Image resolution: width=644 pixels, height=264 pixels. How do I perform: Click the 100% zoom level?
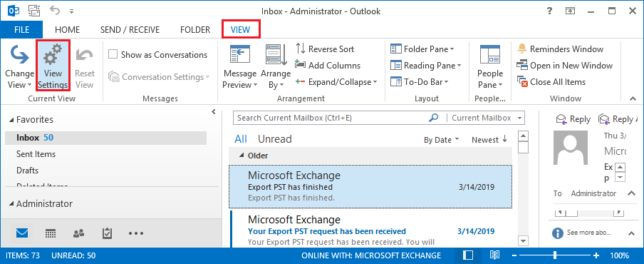tap(619, 255)
